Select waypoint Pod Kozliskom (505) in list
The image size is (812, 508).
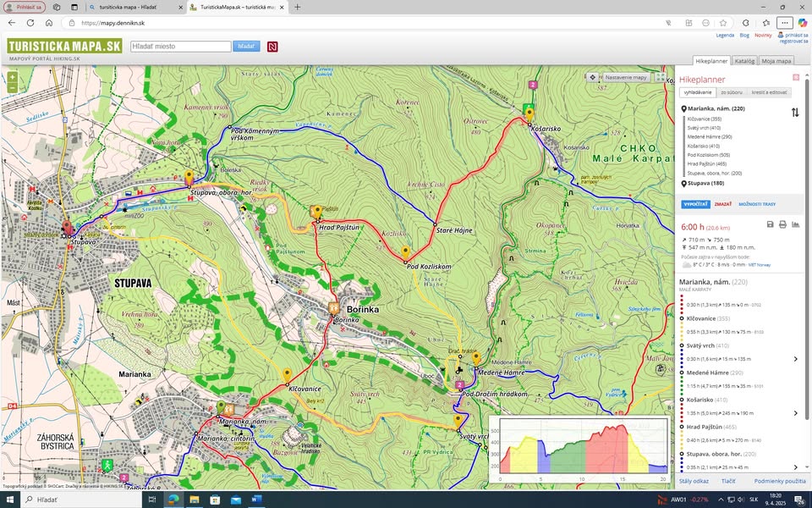tap(709, 155)
